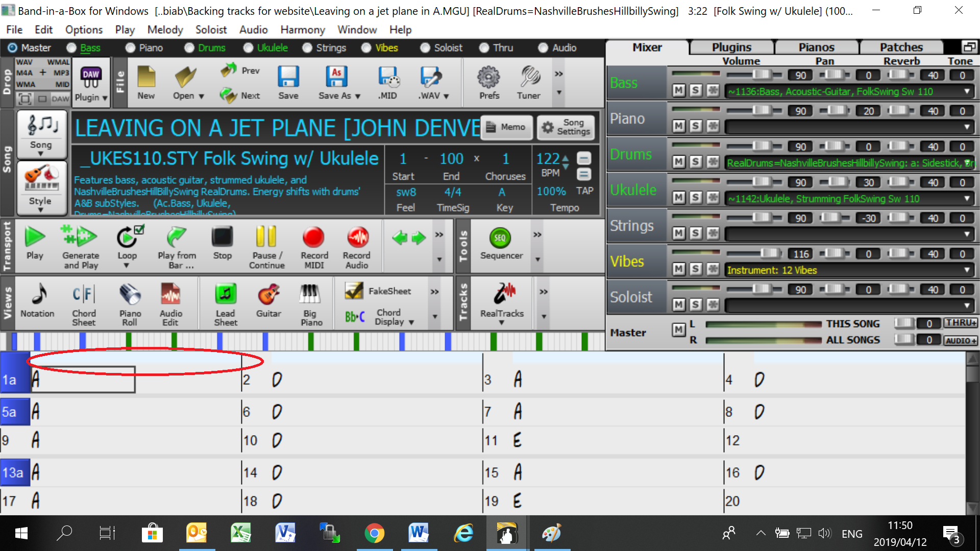Open the Harmony menu

tap(303, 30)
